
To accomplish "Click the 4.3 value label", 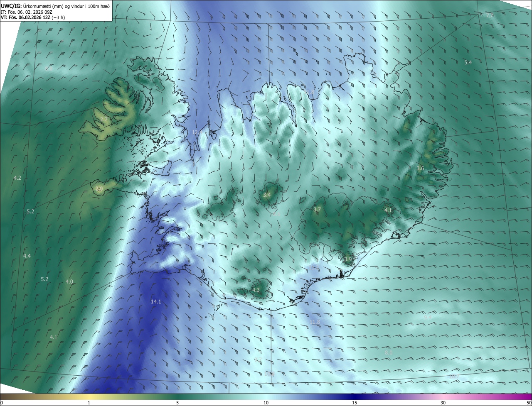I will pyautogui.click(x=256, y=290).
